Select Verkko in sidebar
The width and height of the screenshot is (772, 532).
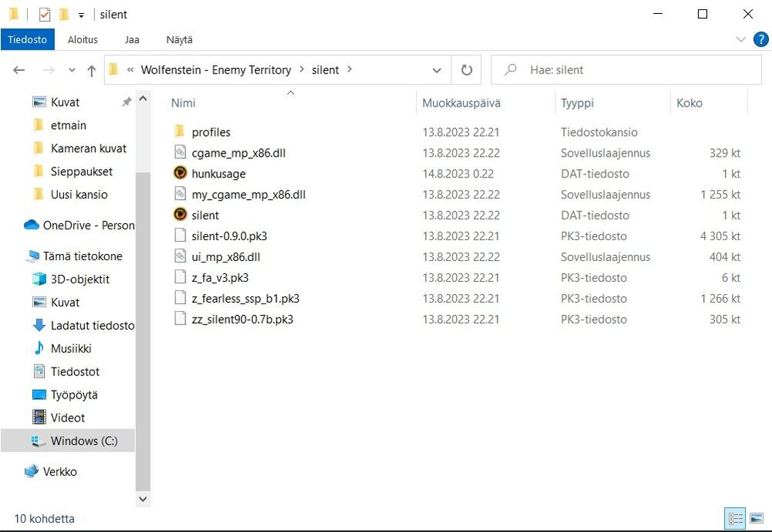60,472
